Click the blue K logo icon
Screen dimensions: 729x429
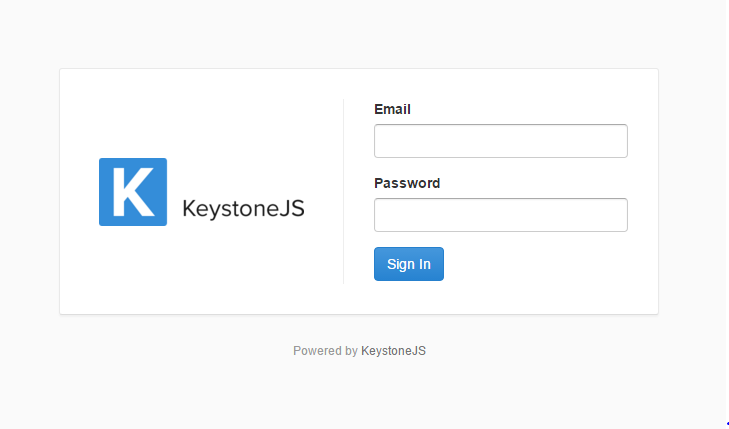[133, 192]
